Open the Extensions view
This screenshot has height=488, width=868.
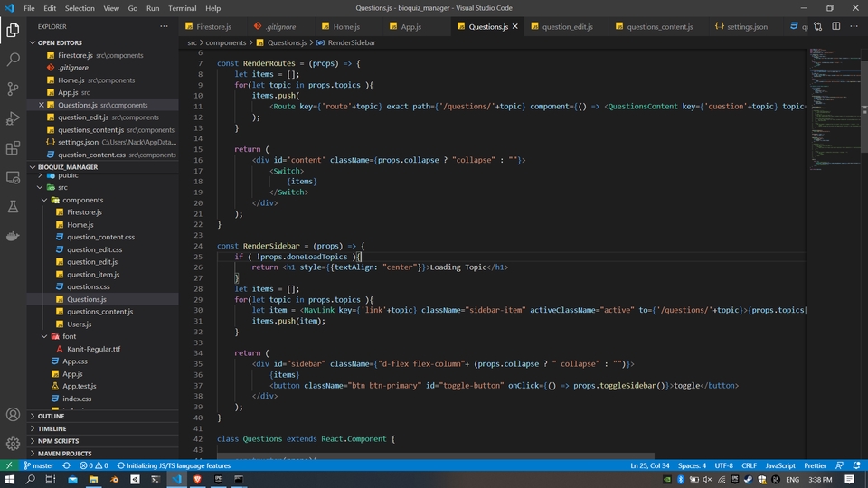coord(13,147)
